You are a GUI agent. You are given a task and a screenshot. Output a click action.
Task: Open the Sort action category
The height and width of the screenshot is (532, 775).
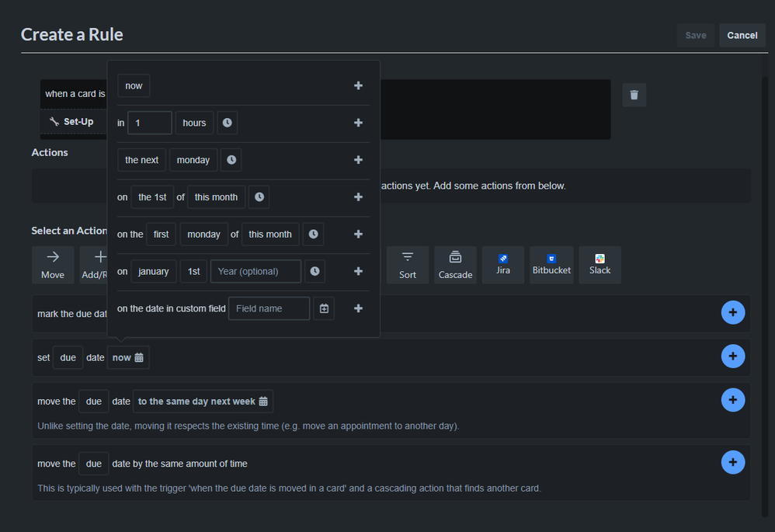[408, 265]
